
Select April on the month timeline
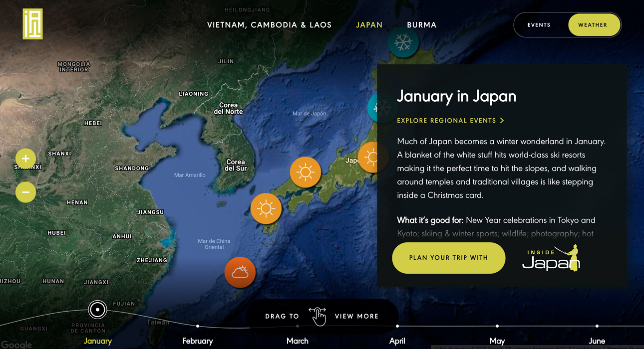(x=397, y=341)
